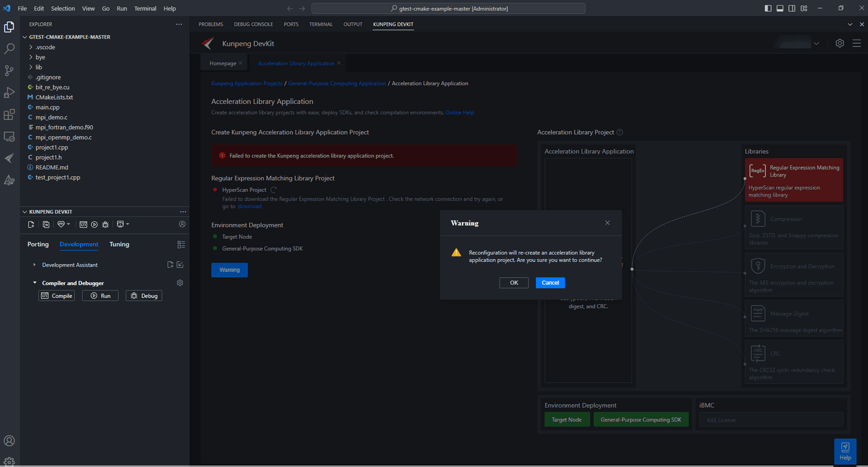This screenshot has height=467, width=868.
Task: Click the KAE License input field
Action: (771, 420)
